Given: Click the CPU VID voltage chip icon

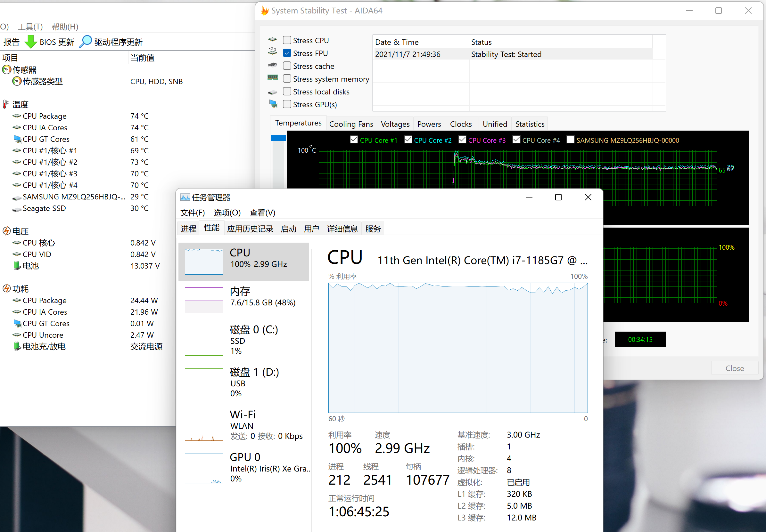Looking at the screenshot, I should pos(17,254).
